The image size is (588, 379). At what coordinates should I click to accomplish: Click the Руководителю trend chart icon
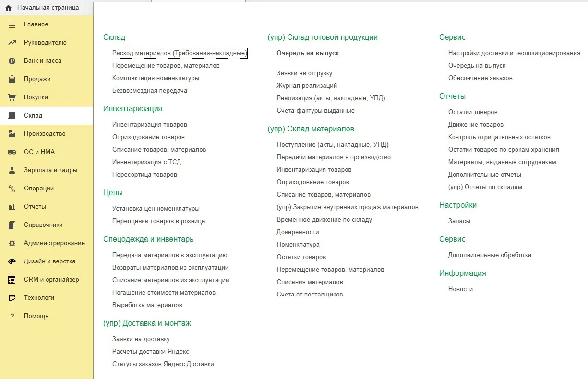12,43
